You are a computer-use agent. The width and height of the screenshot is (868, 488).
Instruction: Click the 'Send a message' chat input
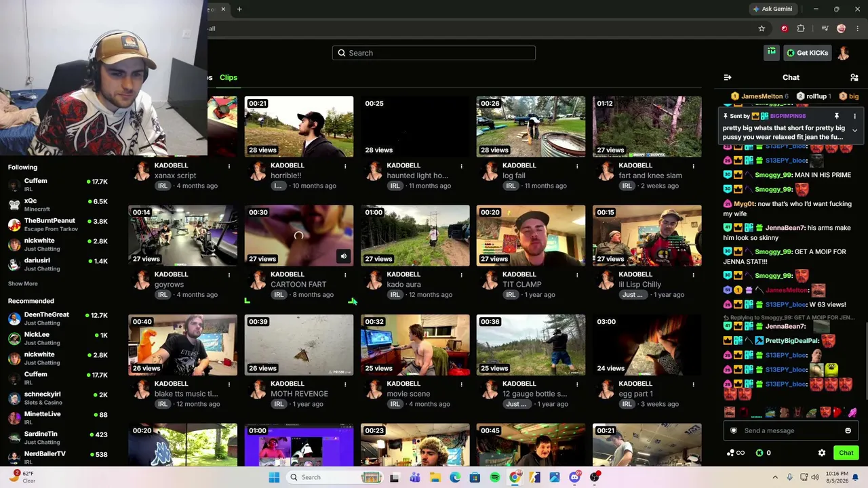[791, 430]
